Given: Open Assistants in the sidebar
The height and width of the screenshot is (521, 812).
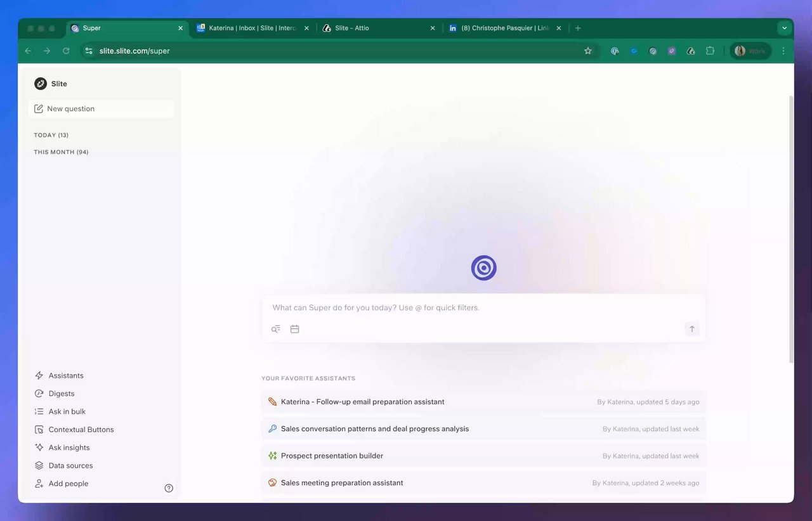Looking at the screenshot, I should 59,376.
